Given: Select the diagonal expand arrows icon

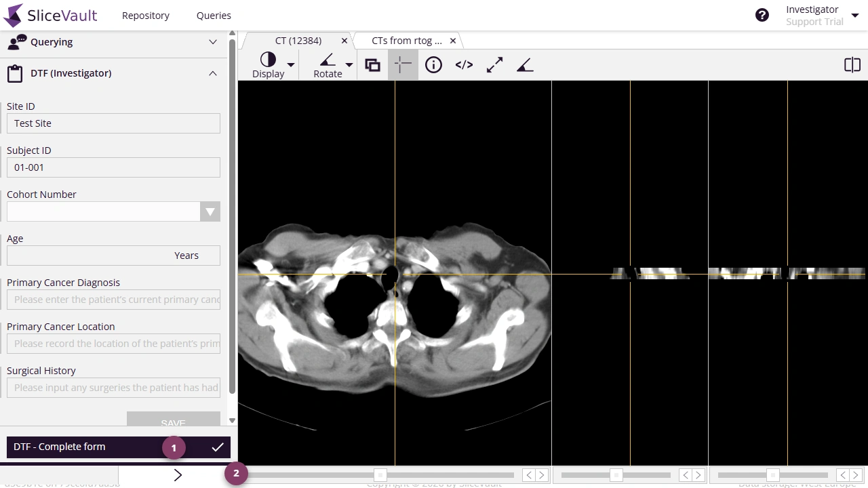Looking at the screenshot, I should (494, 65).
